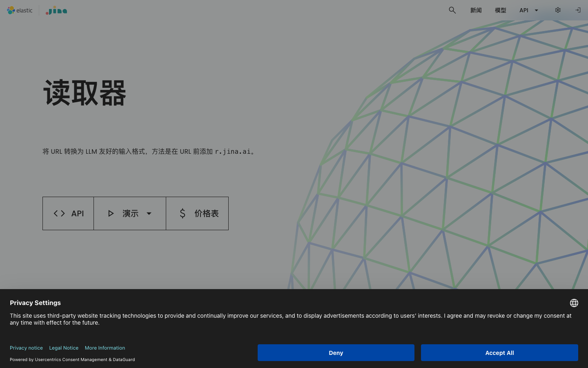Image resolution: width=588 pixels, height=368 pixels.
Task: Open the Privacy notice link
Action: pyautogui.click(x=26, y=348)
